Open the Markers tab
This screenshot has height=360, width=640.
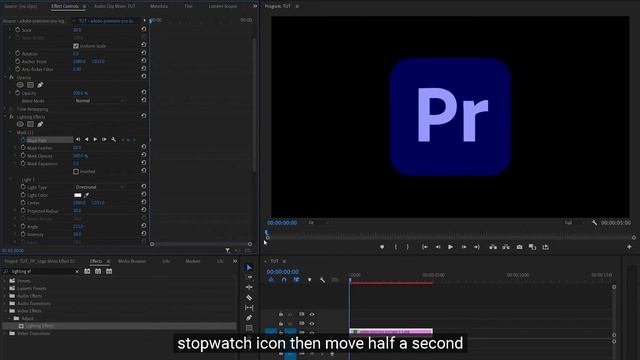[x=193, y=261]
